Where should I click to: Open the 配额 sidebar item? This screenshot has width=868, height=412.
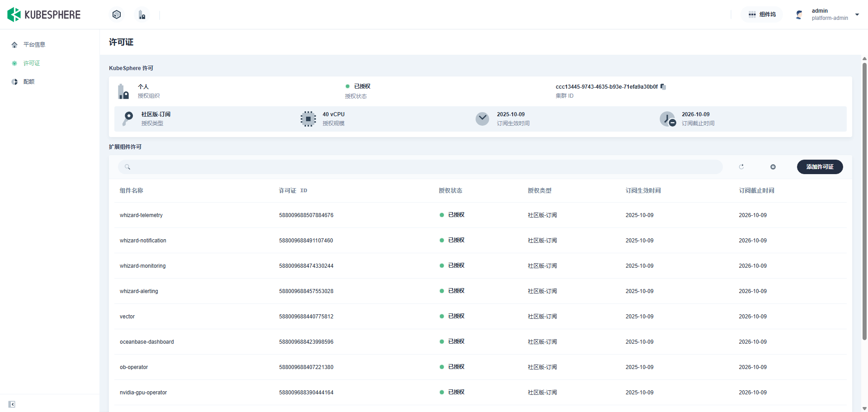click(x=29, y=81)
